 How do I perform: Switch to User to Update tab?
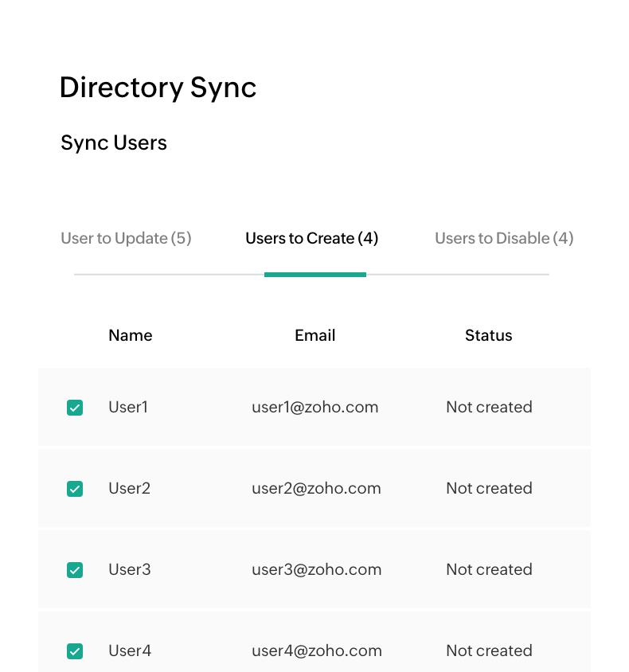click(x=126, y=238)
